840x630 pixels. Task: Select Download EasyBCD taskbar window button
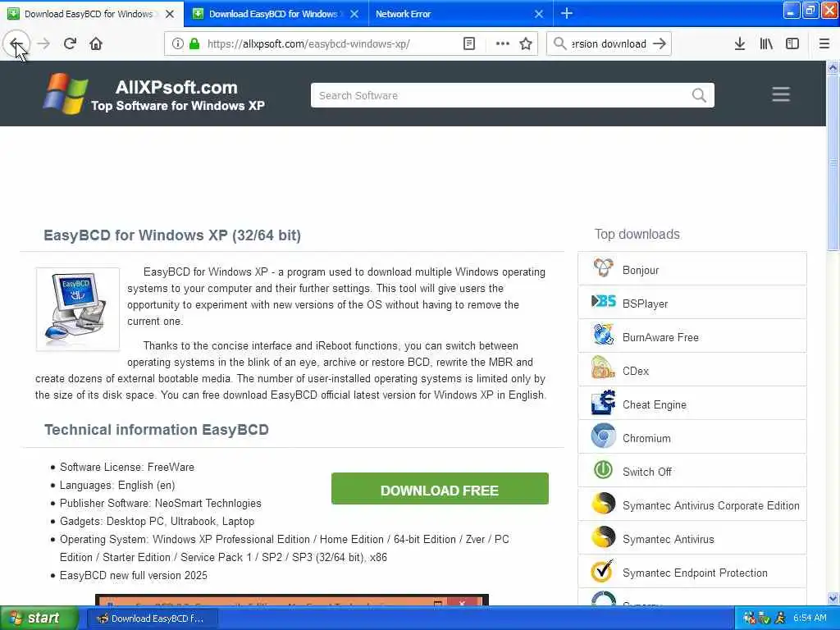coord(151,619)
